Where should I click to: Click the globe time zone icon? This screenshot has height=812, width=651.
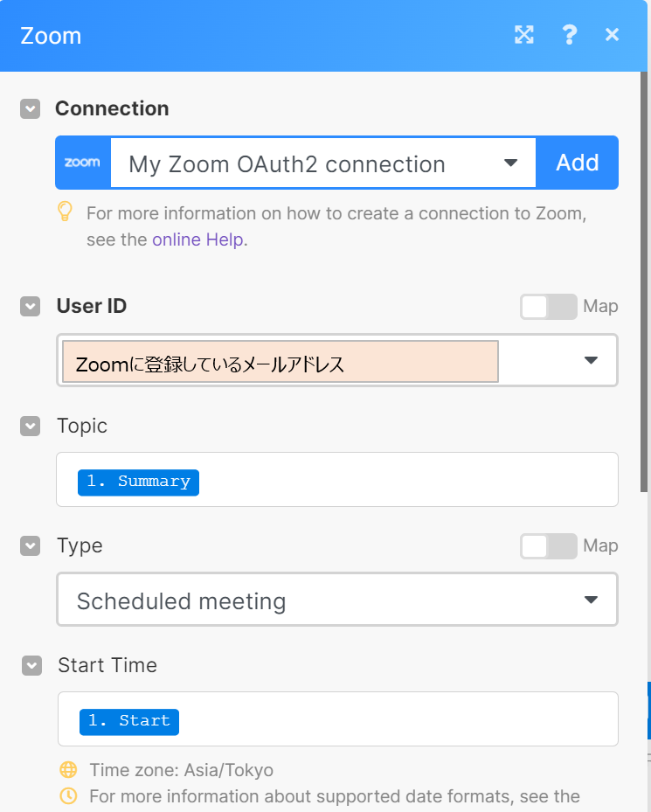tap(68, 770)
